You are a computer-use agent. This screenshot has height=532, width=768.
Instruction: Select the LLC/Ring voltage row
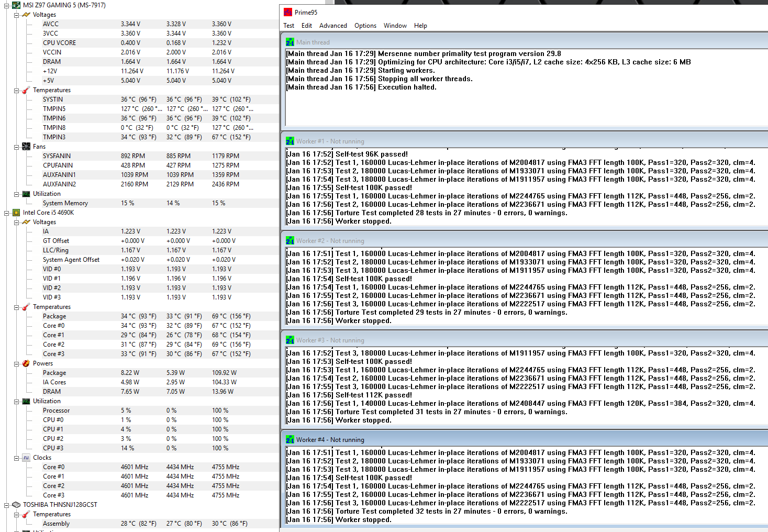pyautogui.click(x=159, y=250)
